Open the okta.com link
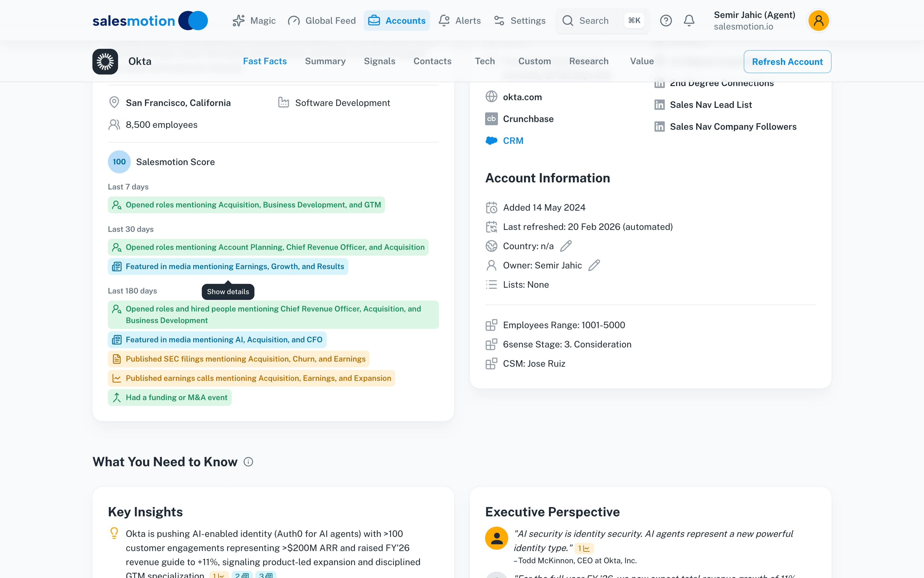Image resolution: width=924 pixels, height=578 pixels. pyautogui.click(x=522, y=97)
